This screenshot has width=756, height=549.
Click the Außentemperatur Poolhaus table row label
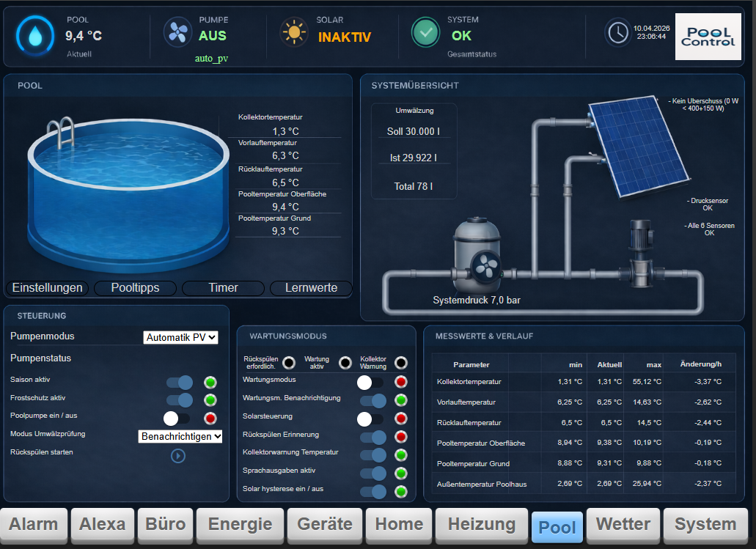(482, 484)
